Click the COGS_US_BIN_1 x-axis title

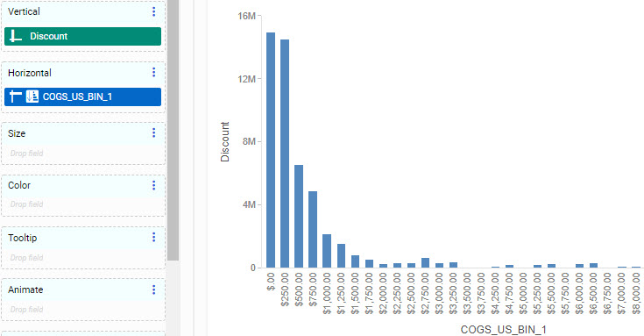504,329
